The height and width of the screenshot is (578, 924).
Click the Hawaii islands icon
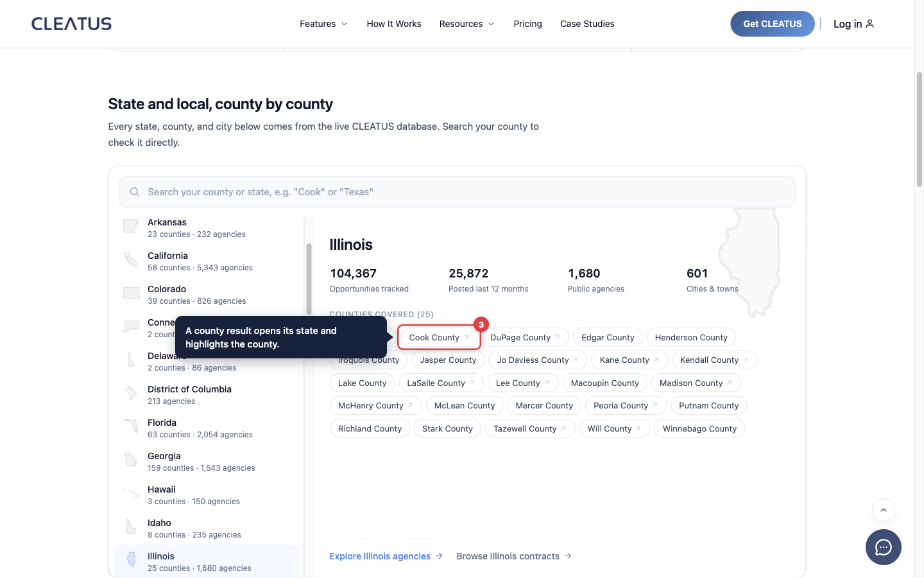coord(131,493)
